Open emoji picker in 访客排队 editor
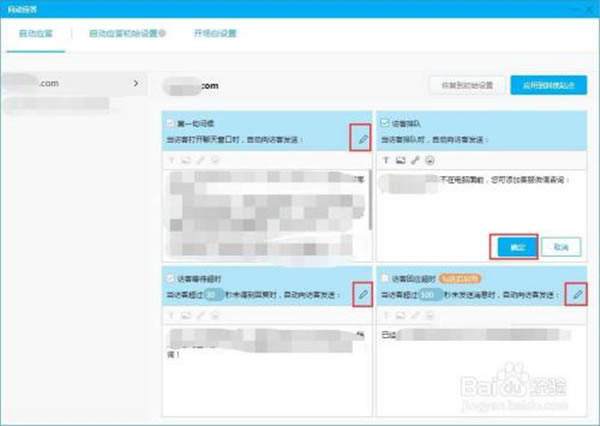The width and height of the screenshot is (600, 426). pos(430,160)
